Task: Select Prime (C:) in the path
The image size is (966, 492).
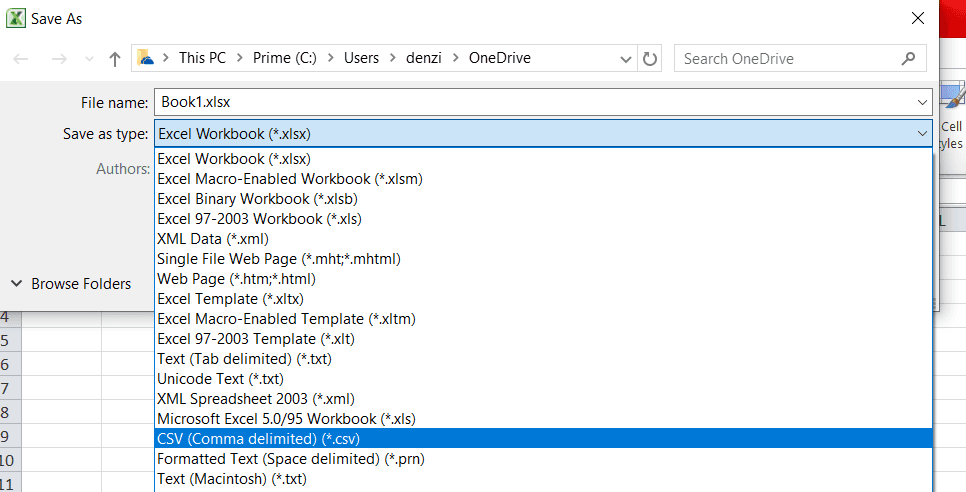Action: click(x=285, y=58)
